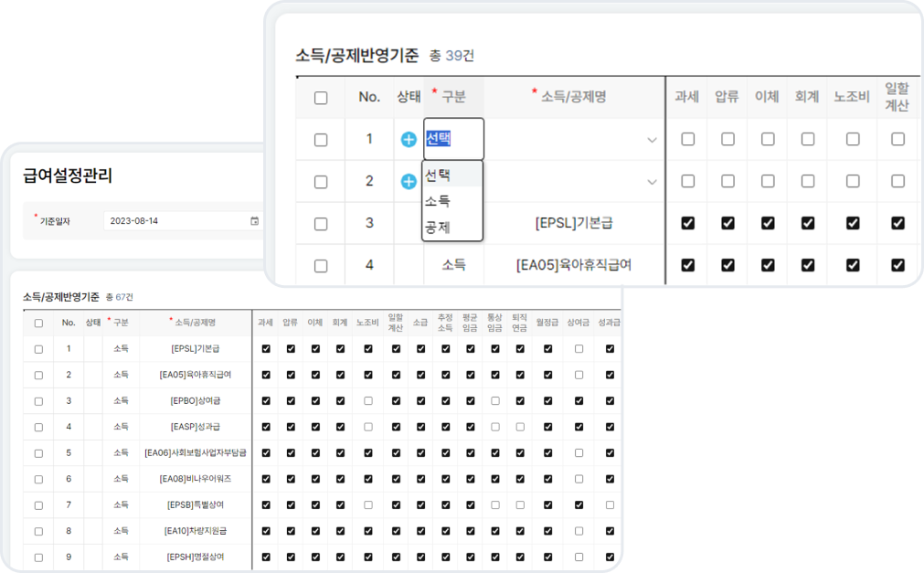The height and width of the screenshot is (573, 924).
Task: Select '공제' from the open dropdown list
Action: [438, 228]
